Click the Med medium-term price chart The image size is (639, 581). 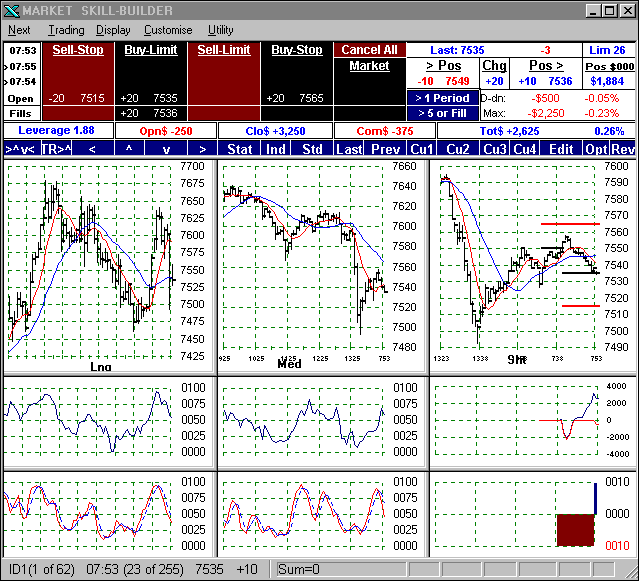[323, 266]
